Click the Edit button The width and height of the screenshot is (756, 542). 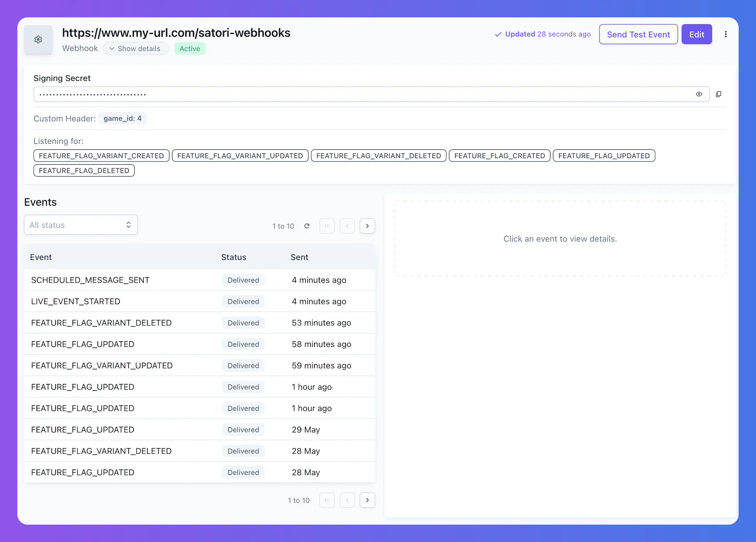click(697, 34)
